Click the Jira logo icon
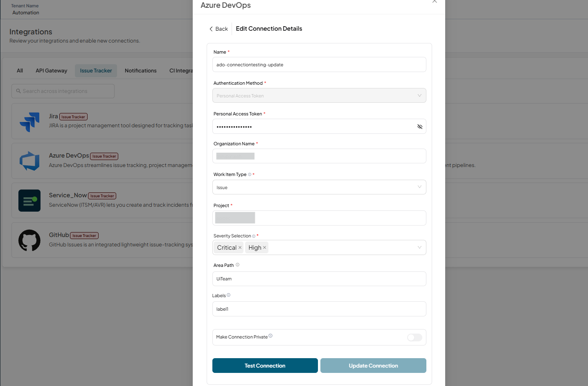588x386 pixels. pyautogui.click(x=29, y=122)
